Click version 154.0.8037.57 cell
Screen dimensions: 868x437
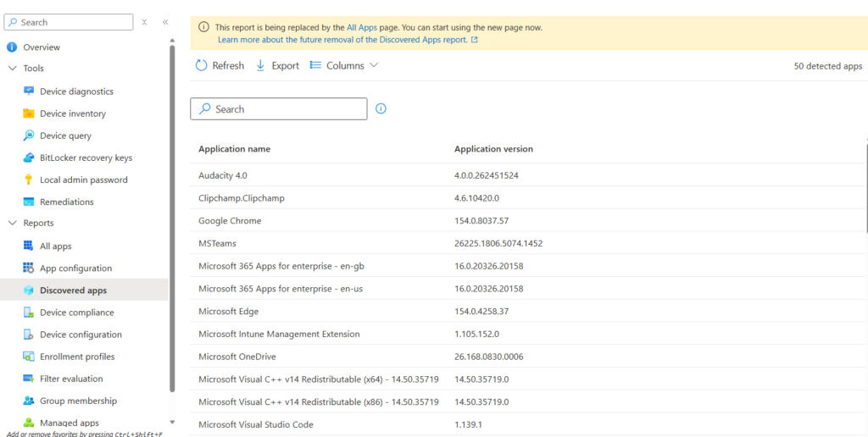tap(481, 221)
